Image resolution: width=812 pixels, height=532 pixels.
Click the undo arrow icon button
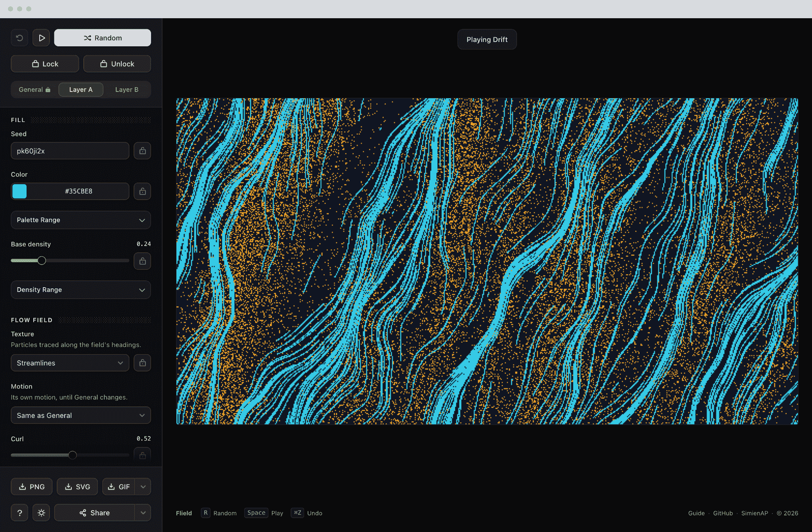[19, 38]
